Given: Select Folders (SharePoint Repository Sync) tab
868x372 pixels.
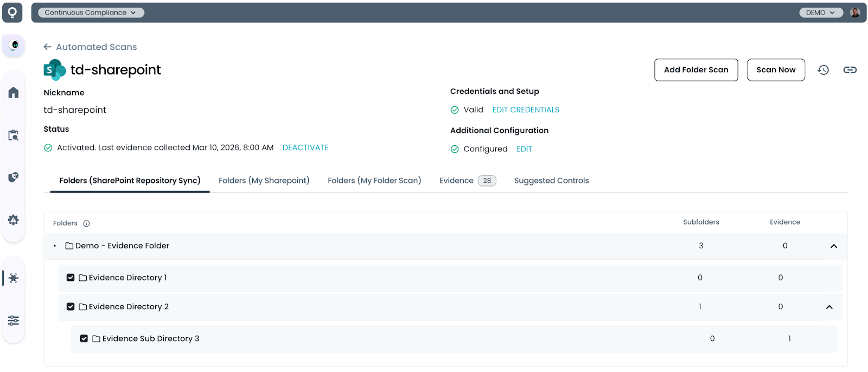Looking at the screenshot, I should pyautogui.click(x=130, y=181).
